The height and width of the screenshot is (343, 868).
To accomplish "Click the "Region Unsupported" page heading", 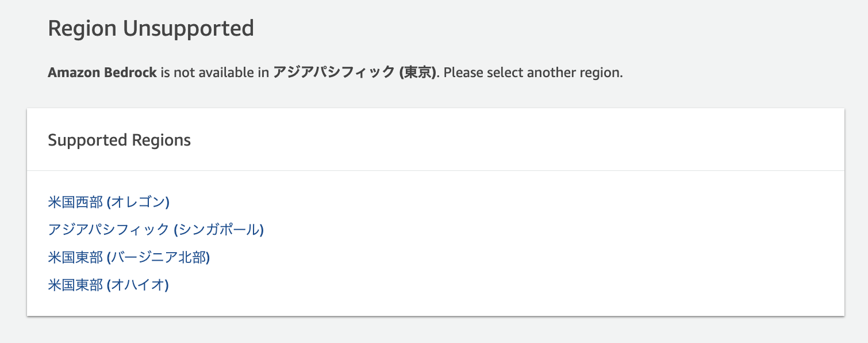I will click(151, 28).
